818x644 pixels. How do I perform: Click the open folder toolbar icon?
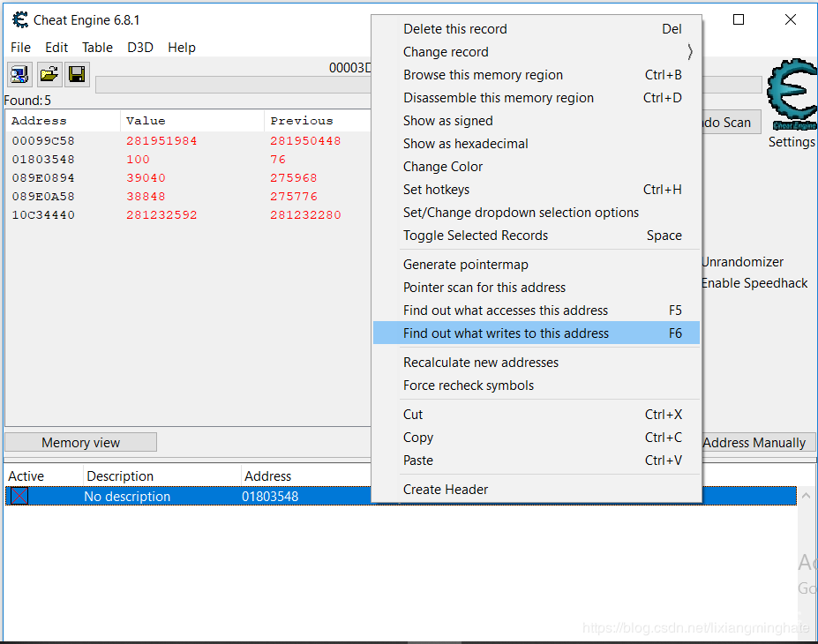49,74
